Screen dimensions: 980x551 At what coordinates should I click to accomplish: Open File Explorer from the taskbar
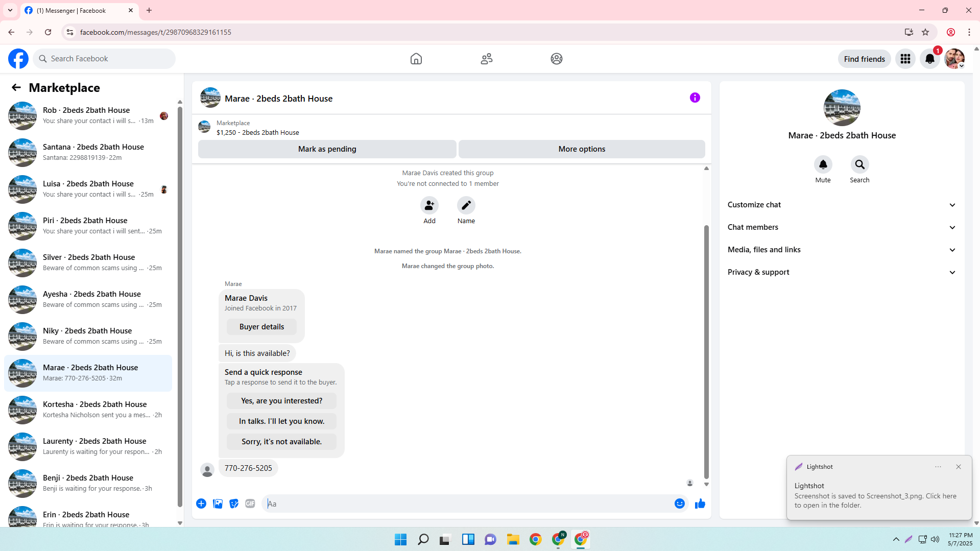point(513,539)
